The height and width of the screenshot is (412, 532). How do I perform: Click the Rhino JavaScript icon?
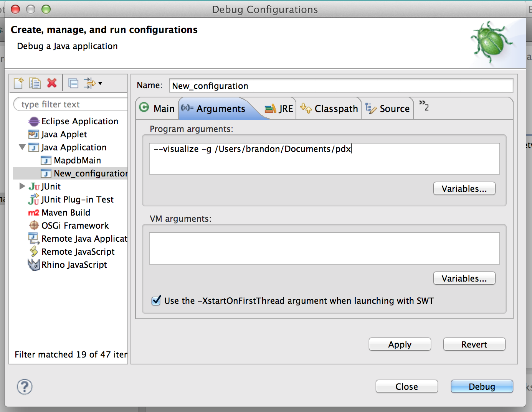click(x=34, y=265)
